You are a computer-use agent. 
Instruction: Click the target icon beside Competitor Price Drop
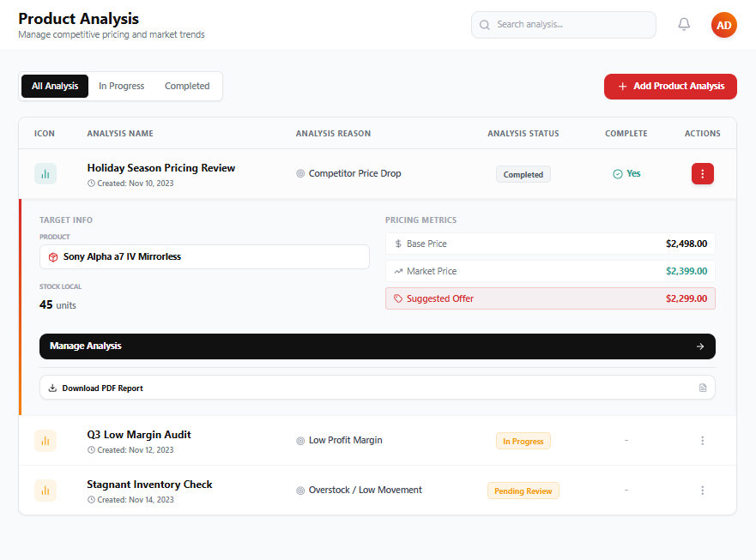[x=300, y=173]
